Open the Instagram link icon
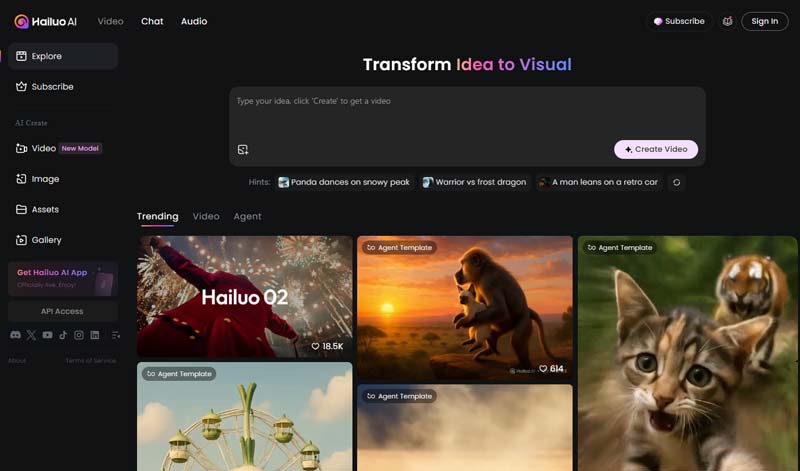 (79, 335)
